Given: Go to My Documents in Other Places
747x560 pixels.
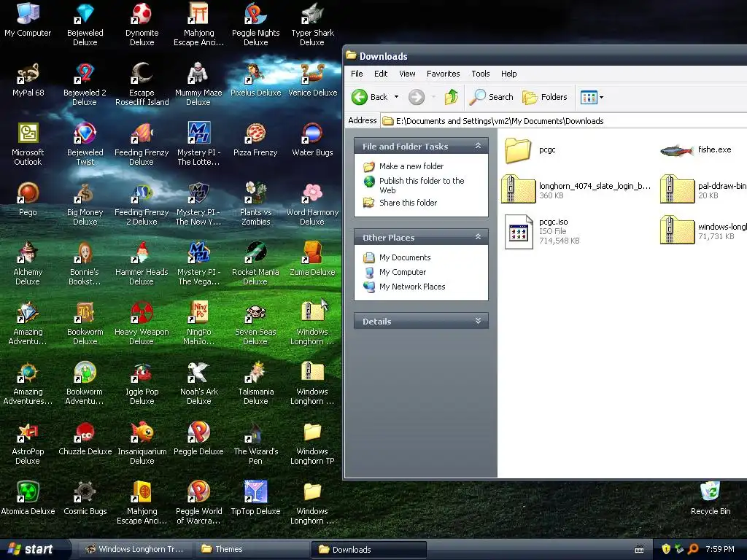Looking at the screenshot, I should click(x=404, y=257).
